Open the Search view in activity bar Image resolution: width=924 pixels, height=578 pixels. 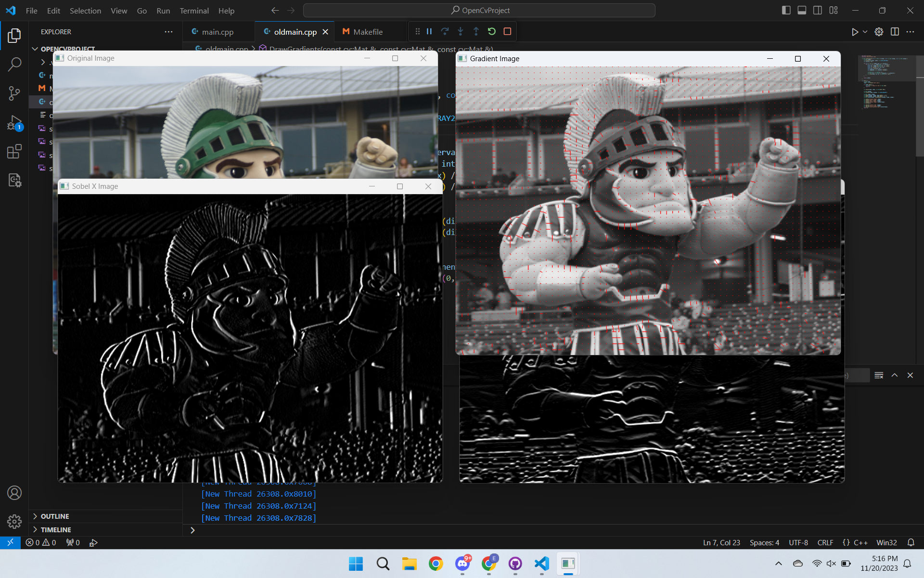tap(14, 64)
